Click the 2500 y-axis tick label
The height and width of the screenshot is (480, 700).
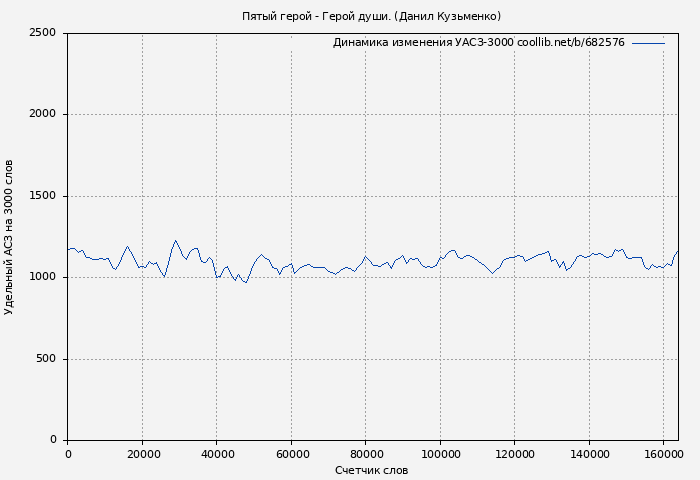[x=42, y=33]
